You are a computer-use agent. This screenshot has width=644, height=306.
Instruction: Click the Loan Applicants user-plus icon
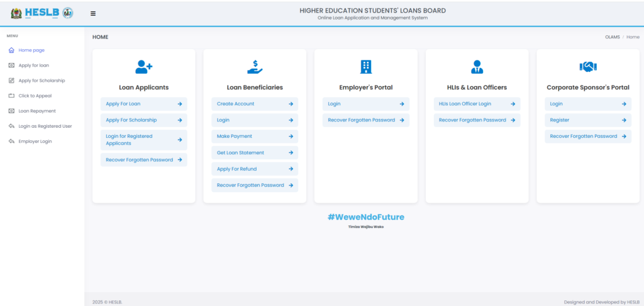[144, 67]
